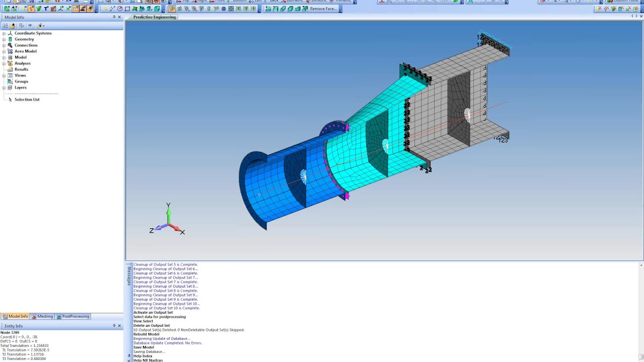Click the green Geometry cylinder icon
The width and height of the screenshot is (644, 362).
click(x=10, y=39)
